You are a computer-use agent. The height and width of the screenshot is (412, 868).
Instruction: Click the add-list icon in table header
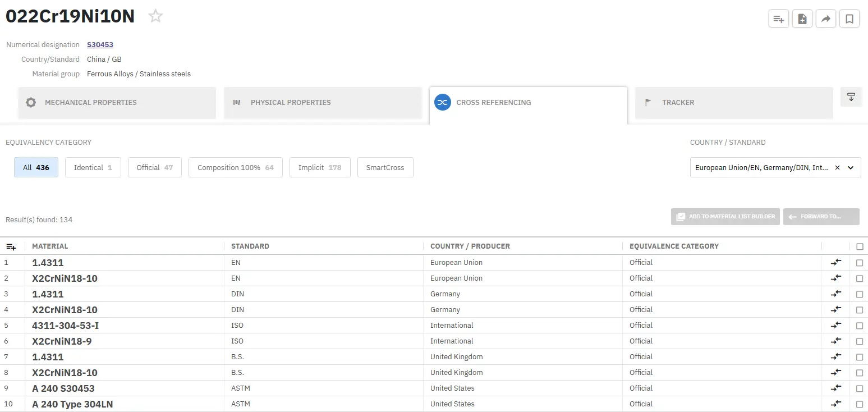click(11, 246)
